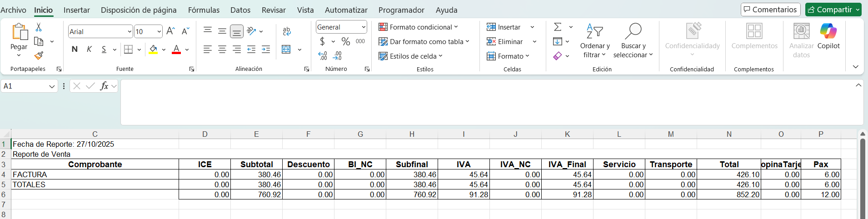Click the Cut scissors icon

click(39, 27)
